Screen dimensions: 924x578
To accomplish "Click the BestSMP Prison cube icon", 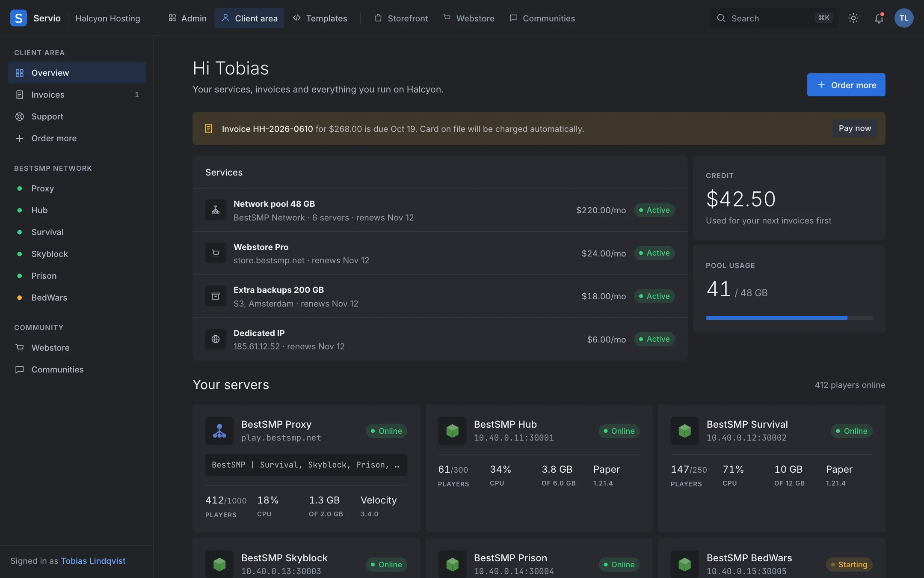I will 452,564.
